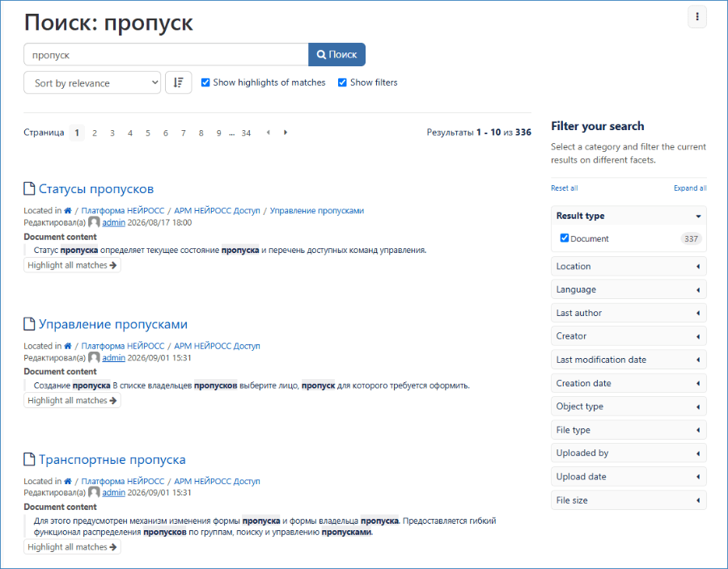Click document icon beside Управление пропусками title
Image resolution: width=728 pixels, height=569 pixels.
click(29, 324)
